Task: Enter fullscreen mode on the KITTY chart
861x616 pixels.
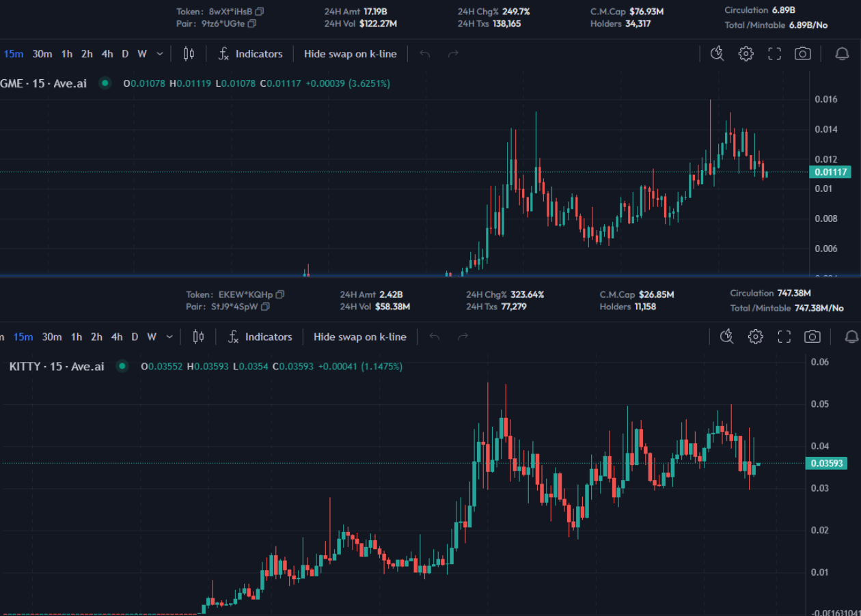Action: 784,337
